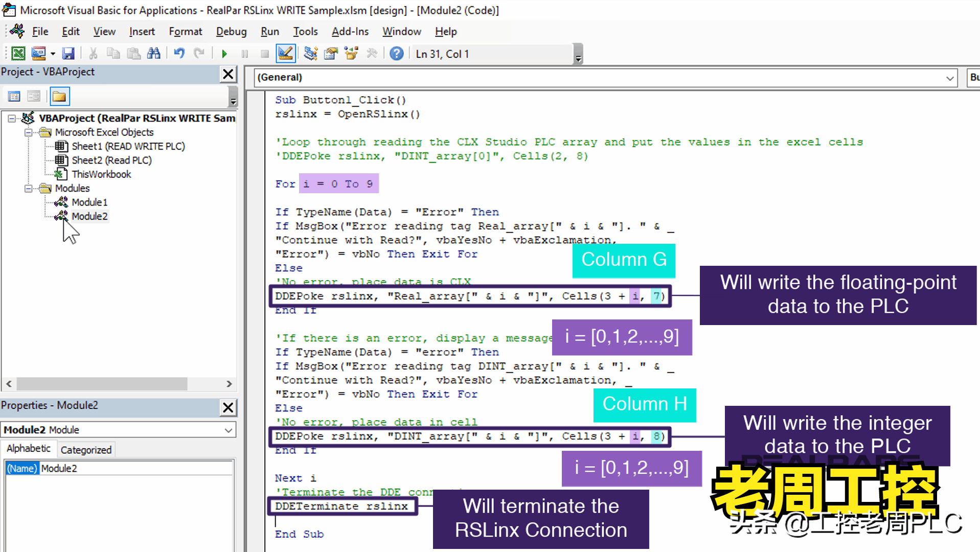Click the (Name) property value field Module2

136,468
